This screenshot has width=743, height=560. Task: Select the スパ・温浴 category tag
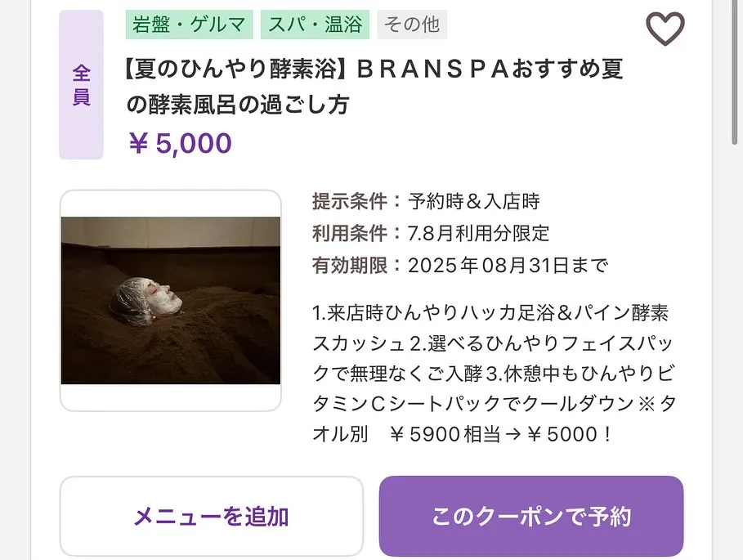[316, 25]
